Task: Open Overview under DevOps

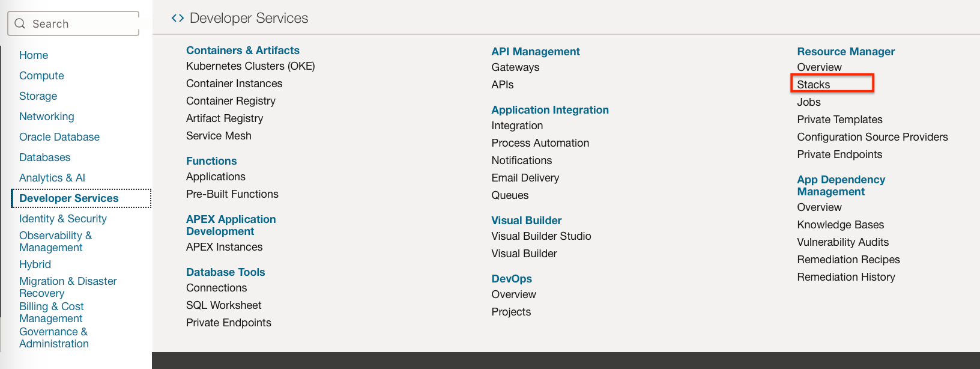Action: [513, 294]
